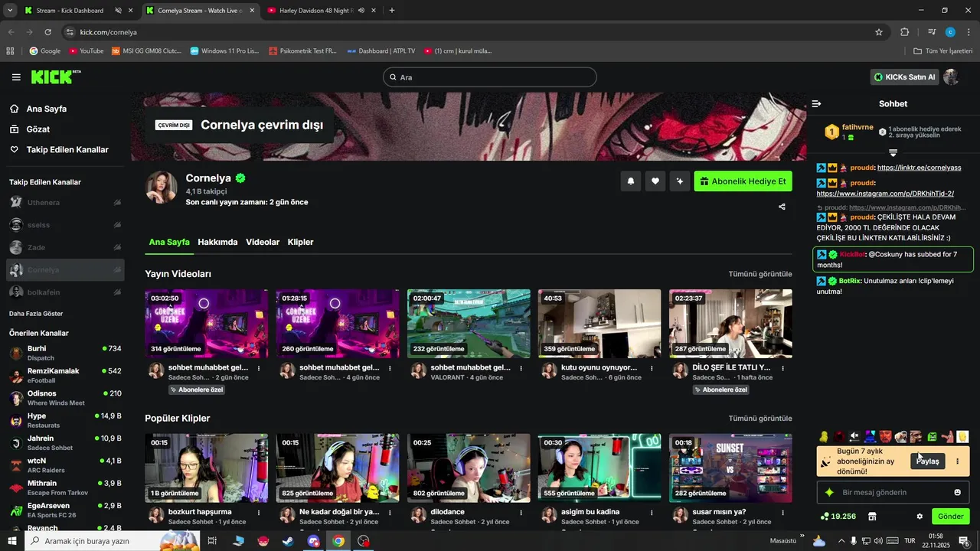Open a new Chrome tab

pyautogui.click(x=392, y=11)
